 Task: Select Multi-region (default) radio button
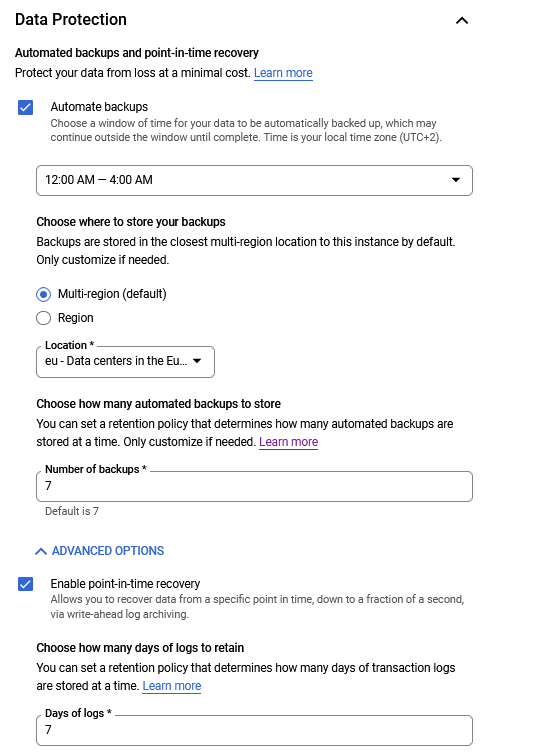coord(43,294)
